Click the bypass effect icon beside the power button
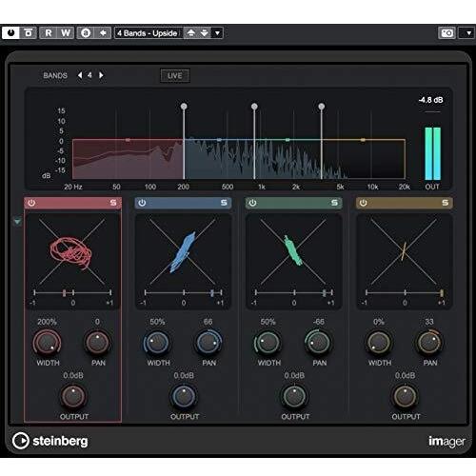The width and height of the screenshot is (476, 476). [x=29, y=32]
